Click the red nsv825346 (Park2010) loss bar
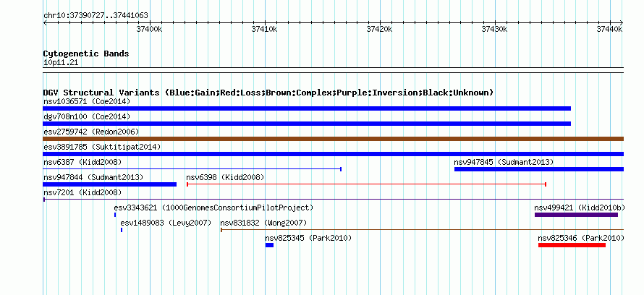The width and height of the screenshot is (644, 295). point(572,245)
